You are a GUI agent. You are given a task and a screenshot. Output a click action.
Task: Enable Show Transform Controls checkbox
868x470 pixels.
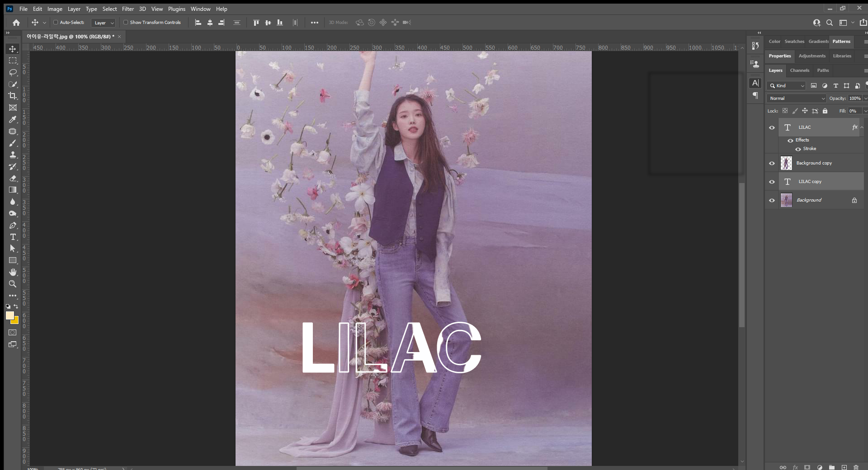point(126,22)
